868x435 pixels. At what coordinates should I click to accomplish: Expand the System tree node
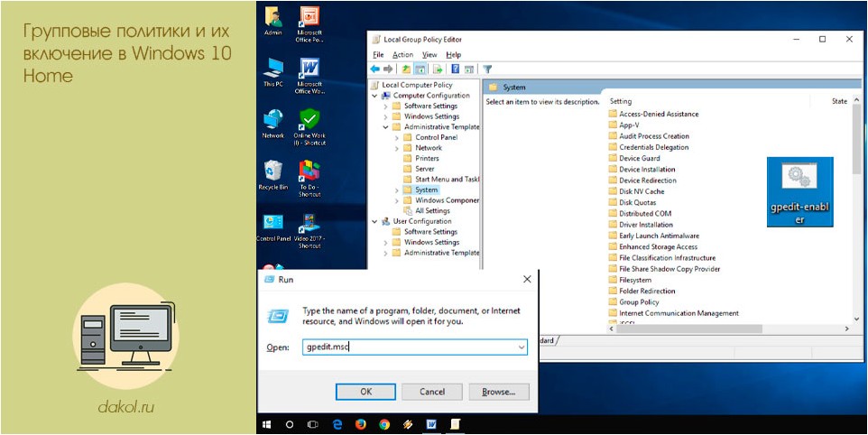397,190
